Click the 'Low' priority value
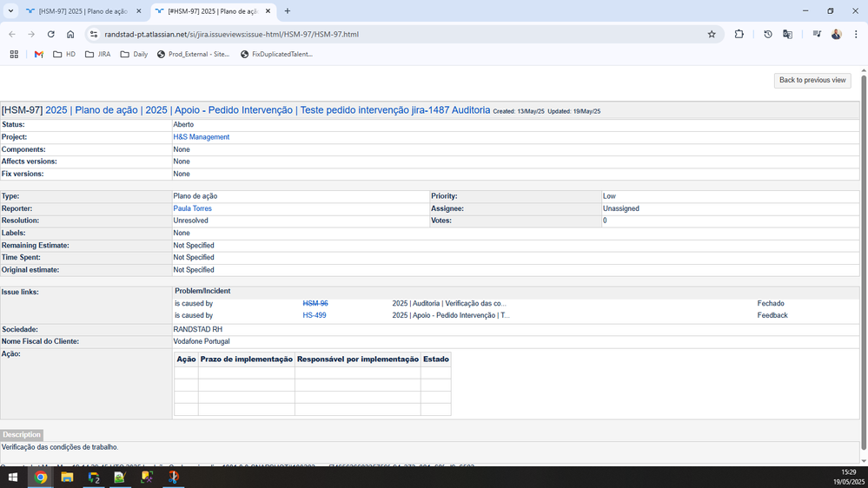This screenshot has width=868, height=488. (609, 196)
